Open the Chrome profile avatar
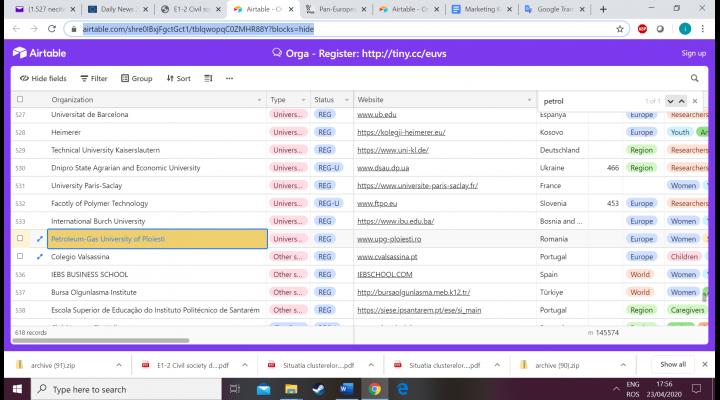This screenshot has width=720, height=400. (685, 29)
